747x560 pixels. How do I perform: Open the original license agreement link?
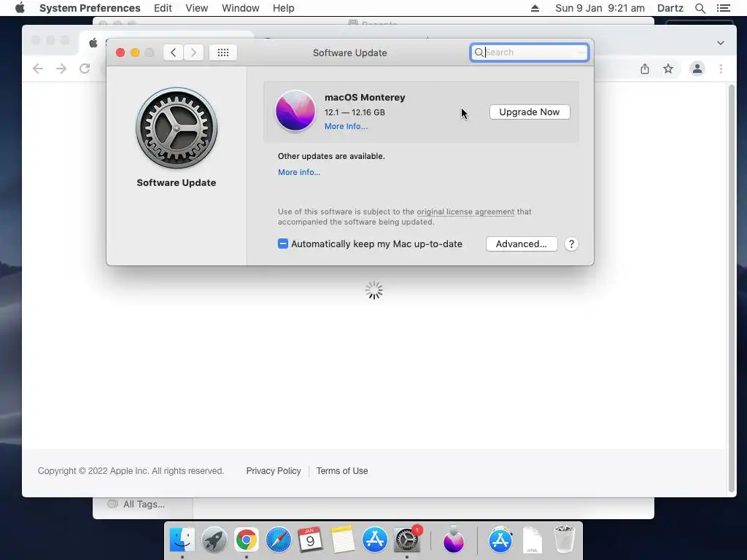click(x=465, y=211)
